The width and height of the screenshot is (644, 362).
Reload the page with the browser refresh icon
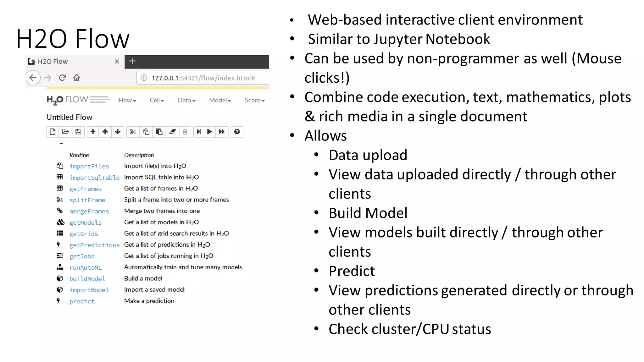pyautogui.click(x=62, y=78)
